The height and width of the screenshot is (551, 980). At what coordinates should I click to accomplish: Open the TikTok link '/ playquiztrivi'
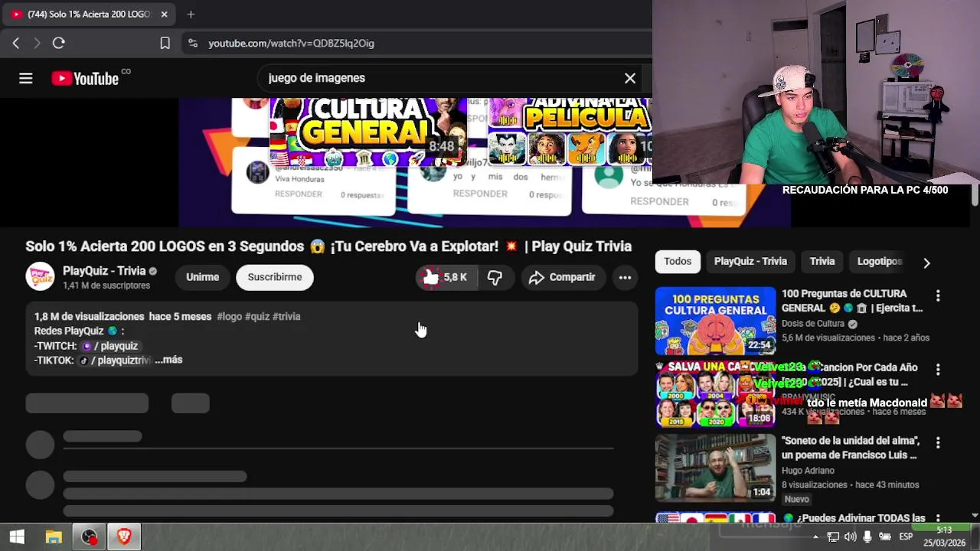click(x=115, y=360)
